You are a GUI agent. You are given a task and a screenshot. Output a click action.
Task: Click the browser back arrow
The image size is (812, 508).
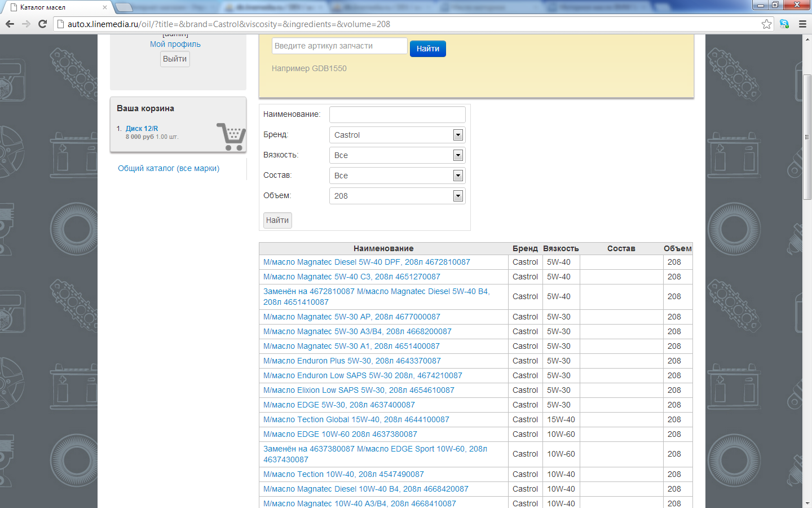tap(10, 24)
